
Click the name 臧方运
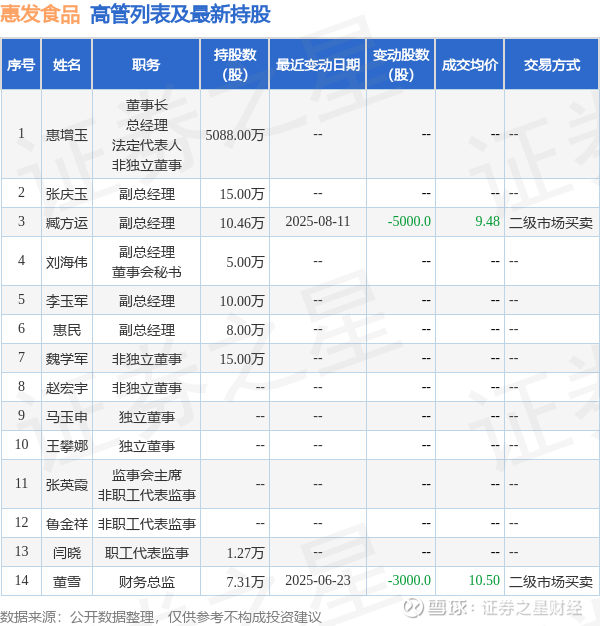[x=67, y=223]
